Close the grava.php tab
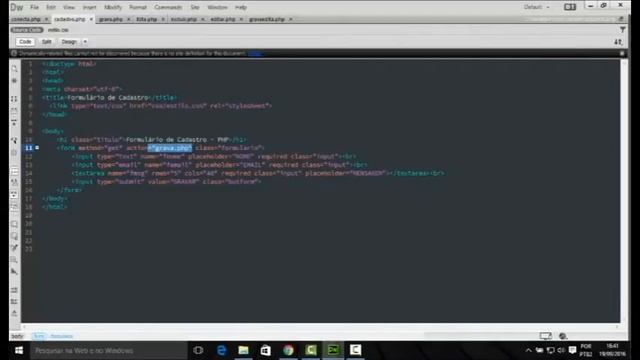 tap(128, 19)
